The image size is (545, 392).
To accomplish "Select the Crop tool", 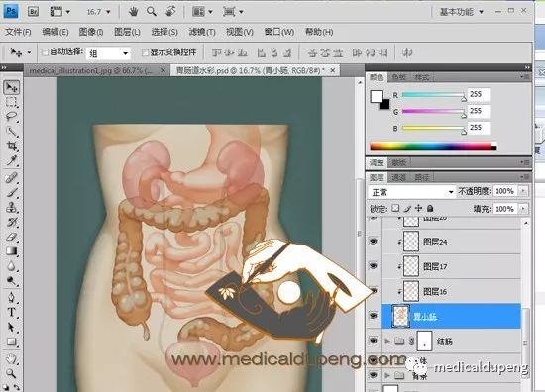I will coord(12,146).
